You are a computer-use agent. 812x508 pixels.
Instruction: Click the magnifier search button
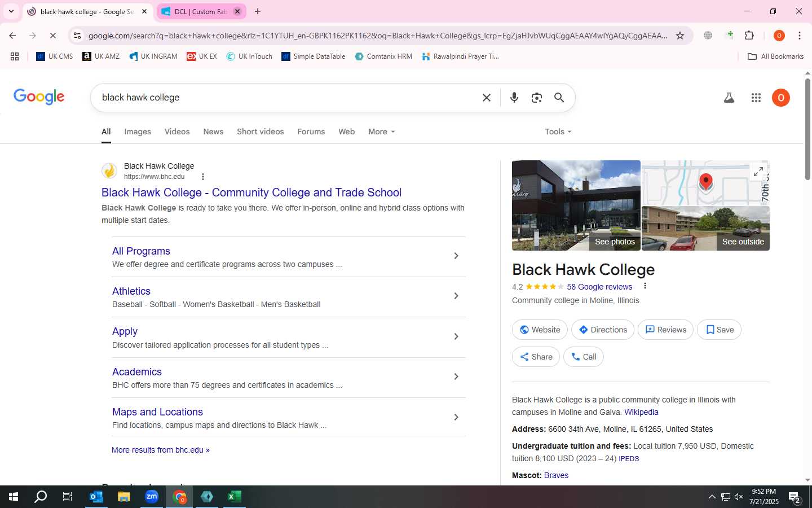click(559, 98)
